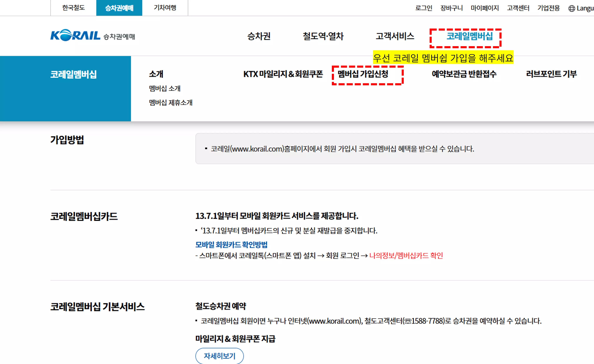The width and height of the screenshot is (594, 364).
Task: Click the ☎1588-7788 reservation sentence
Action: [371, 321]
